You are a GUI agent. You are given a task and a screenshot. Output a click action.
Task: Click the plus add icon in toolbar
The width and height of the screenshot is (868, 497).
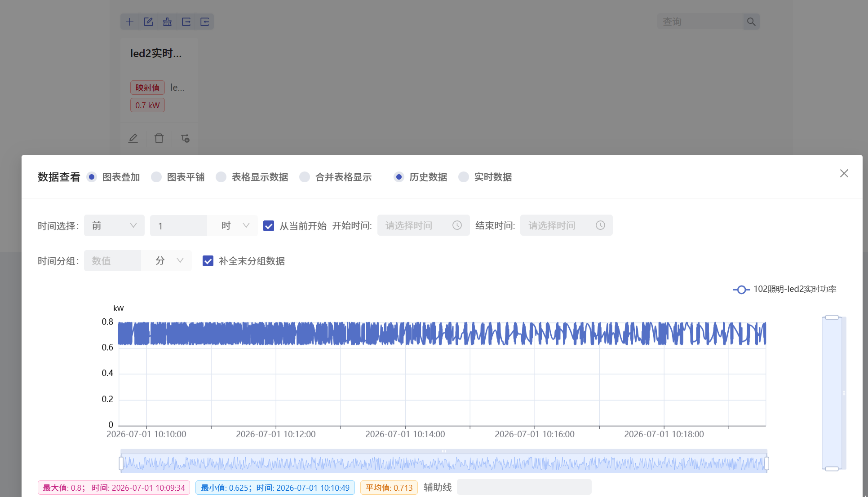coord(129,22)
